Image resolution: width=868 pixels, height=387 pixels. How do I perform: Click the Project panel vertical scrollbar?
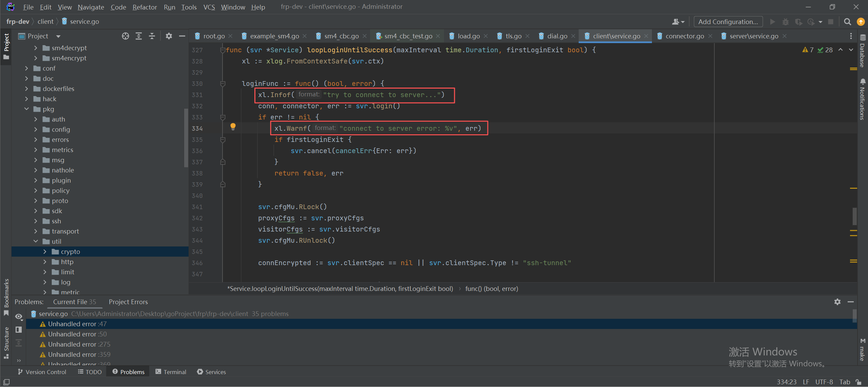point(186,137)
